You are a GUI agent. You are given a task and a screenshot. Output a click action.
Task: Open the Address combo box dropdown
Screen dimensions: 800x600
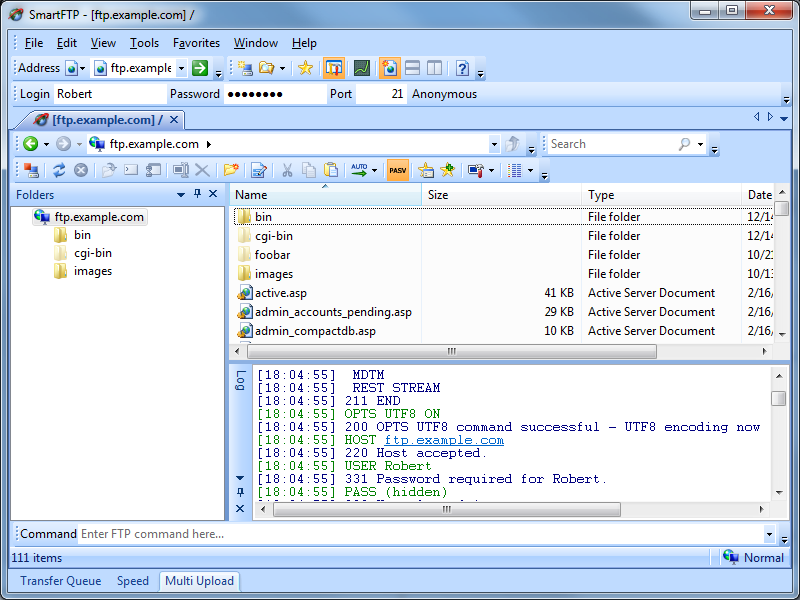click(x=181, y=68)
